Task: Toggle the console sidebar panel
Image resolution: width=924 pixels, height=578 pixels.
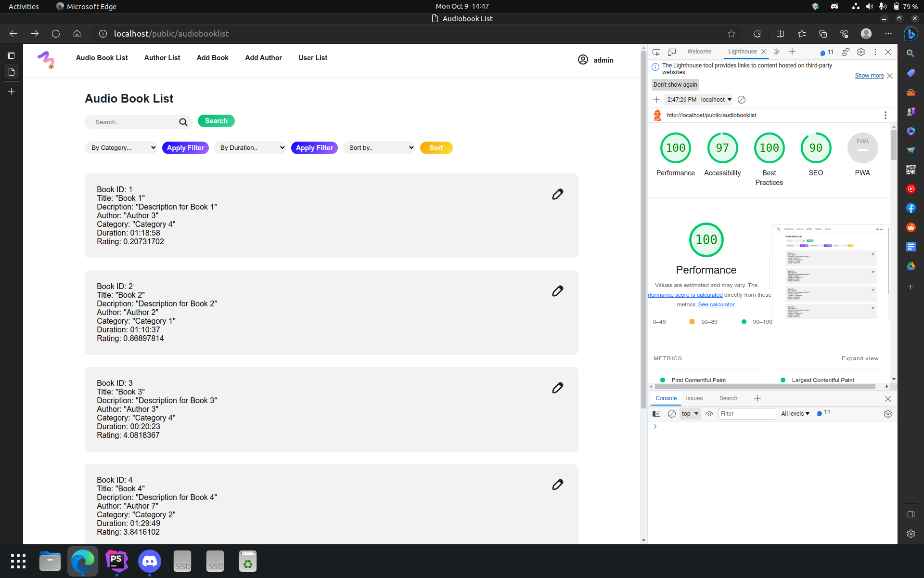Action: point(656,414)
